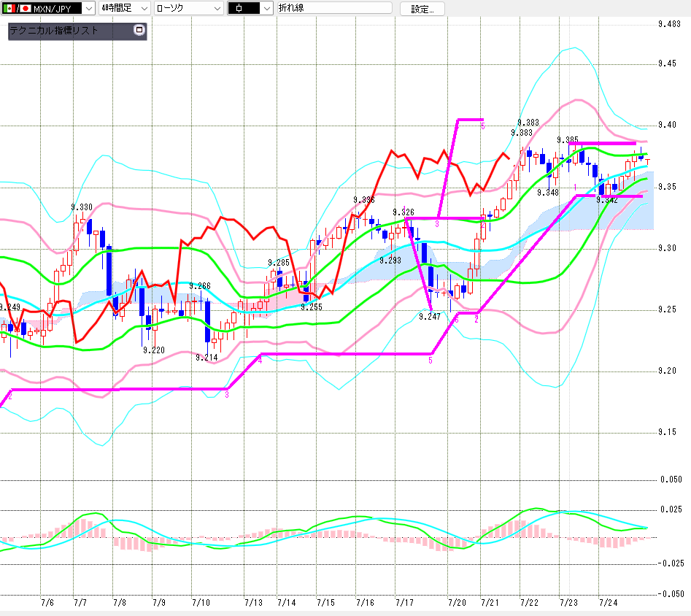The width and height of the screenshot is (691, 616).
Task: Click the Japan flag icon in pair selector
Action: 25,8
